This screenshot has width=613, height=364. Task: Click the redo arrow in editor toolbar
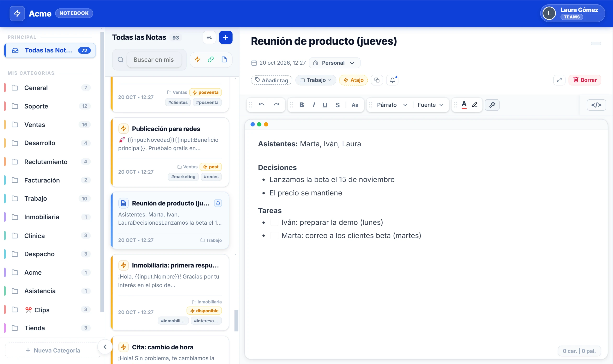point(276,105)
